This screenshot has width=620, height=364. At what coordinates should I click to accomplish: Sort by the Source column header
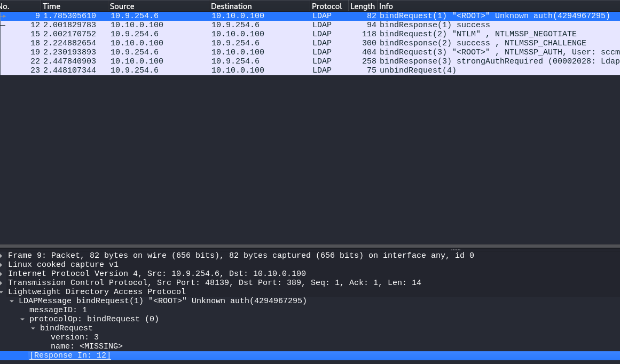[x=122, y=6]
